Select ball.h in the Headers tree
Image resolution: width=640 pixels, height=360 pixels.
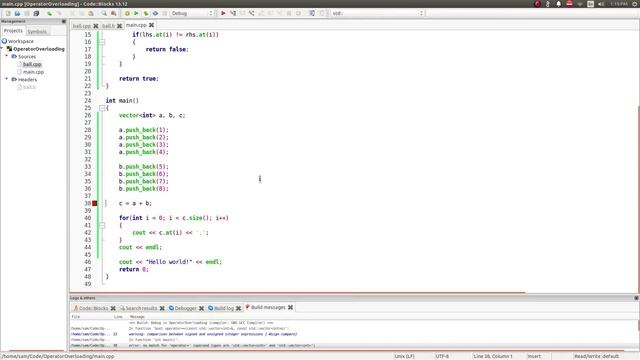tap(29, 87)
